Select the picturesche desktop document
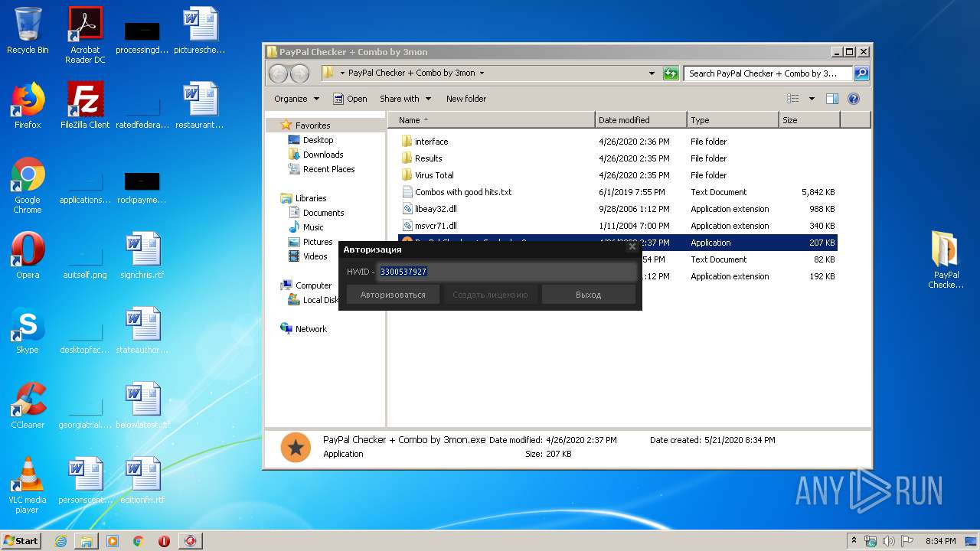 pos(200,31)
